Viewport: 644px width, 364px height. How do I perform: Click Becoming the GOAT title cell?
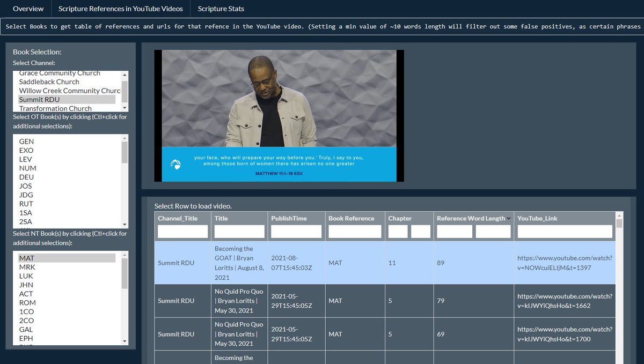239,263
